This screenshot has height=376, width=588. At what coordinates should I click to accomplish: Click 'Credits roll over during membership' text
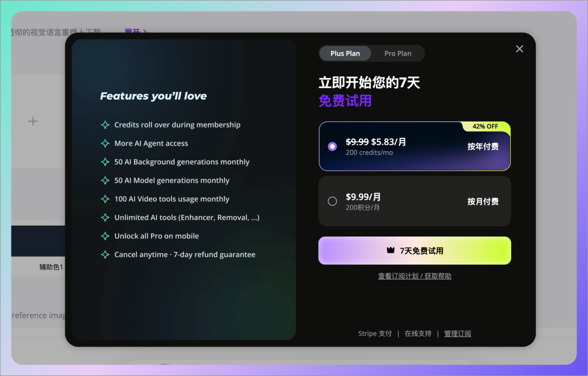(177, 125)
